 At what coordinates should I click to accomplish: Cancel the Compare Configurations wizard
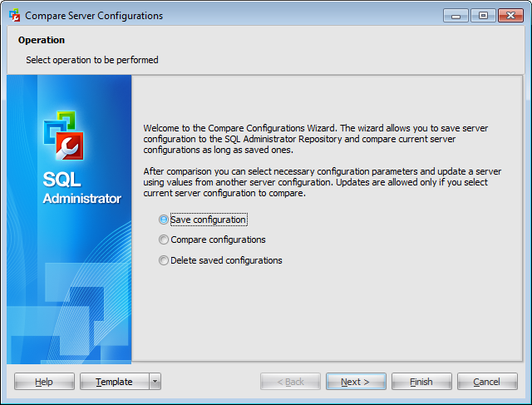click(487, 382)
